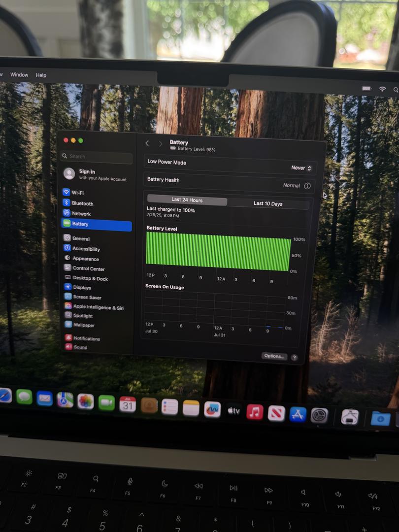Switch to the Last 10 Days tab
The width and height of the screenshot is (399, 532).
tap(268, 203)
